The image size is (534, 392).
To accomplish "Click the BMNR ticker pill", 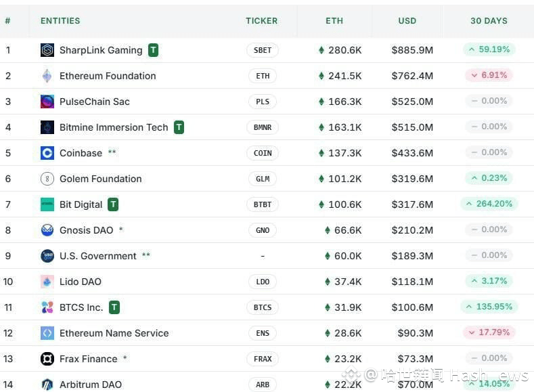I will coord(263,127).
